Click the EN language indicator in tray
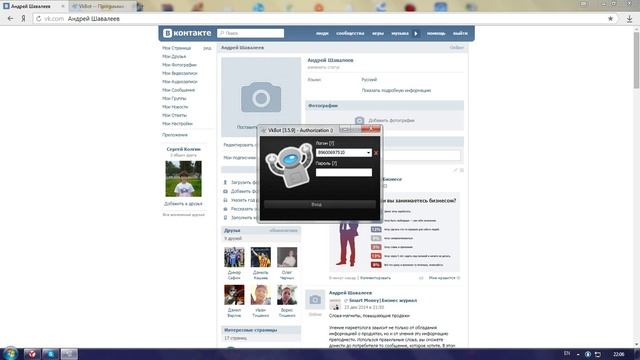The width and height of the screenshot is (640, 360). click(567, 353)
